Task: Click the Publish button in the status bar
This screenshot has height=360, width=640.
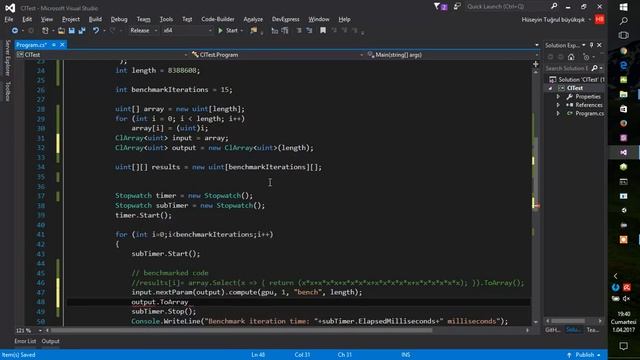Action: pyautogui.click(x=584, y=355)
